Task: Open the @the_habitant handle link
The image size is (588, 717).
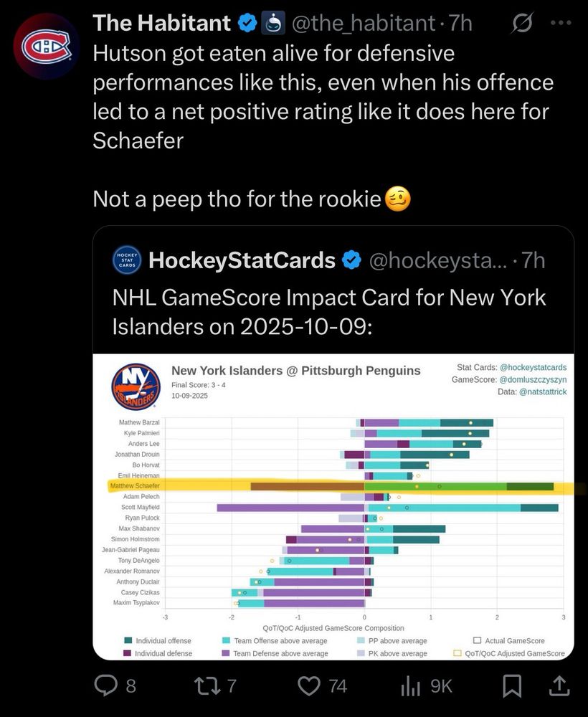Action: pos(364,24)
